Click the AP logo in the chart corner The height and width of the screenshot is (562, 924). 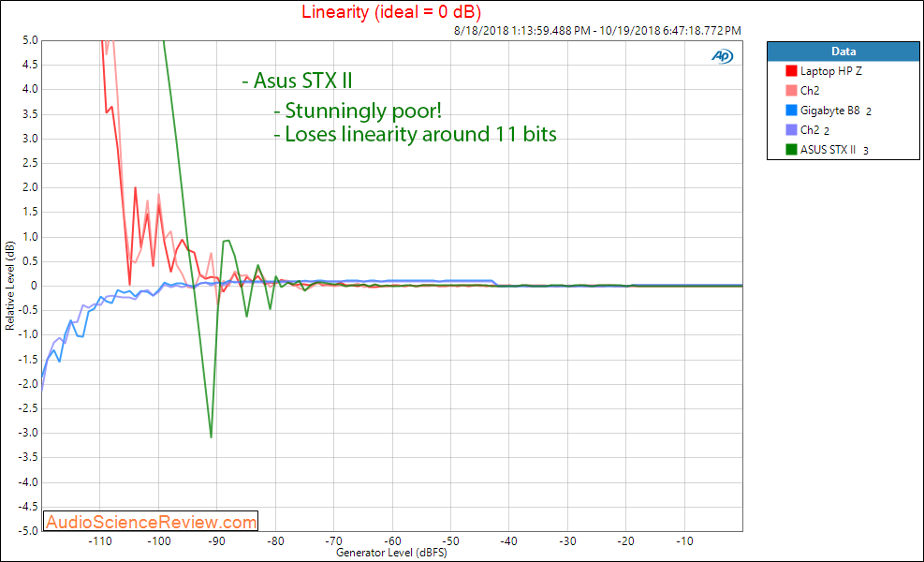722,56
